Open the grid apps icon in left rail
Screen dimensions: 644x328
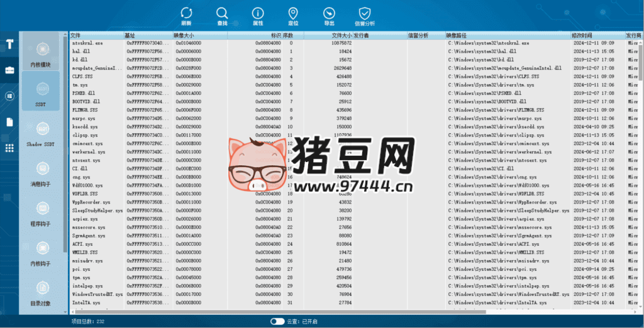click(x=9, y=148)
